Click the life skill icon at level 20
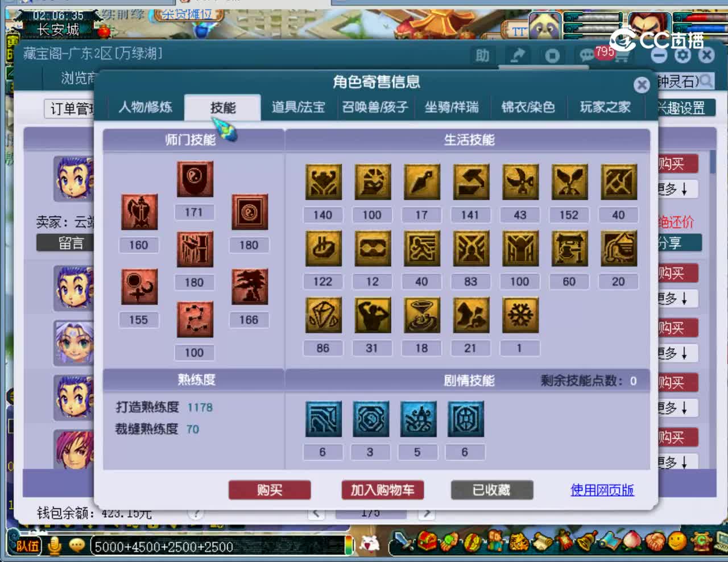Screen dimensions: 728x562 [x=619, y=249]
